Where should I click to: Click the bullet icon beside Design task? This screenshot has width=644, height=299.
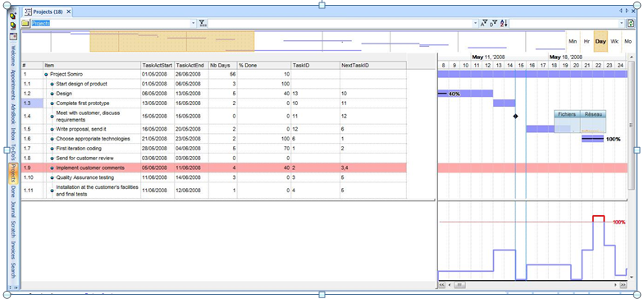(x=53, y=94)
